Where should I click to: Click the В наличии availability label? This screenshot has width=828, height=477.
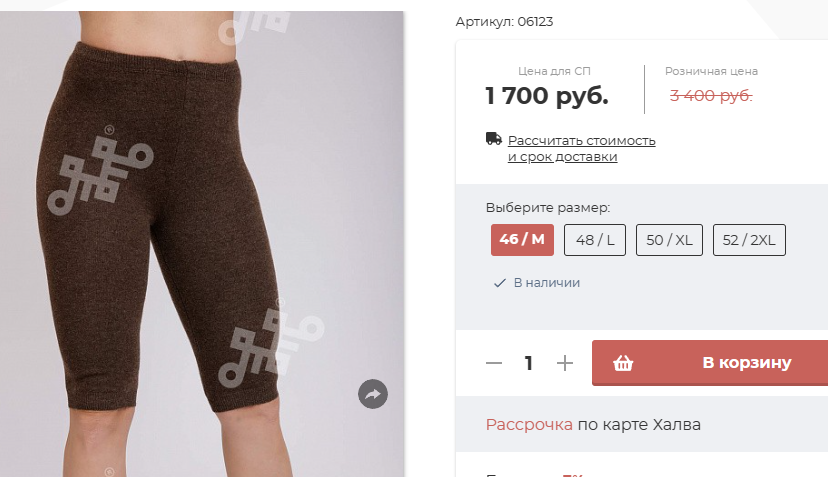pyautogui.click(x=547, y=283)
